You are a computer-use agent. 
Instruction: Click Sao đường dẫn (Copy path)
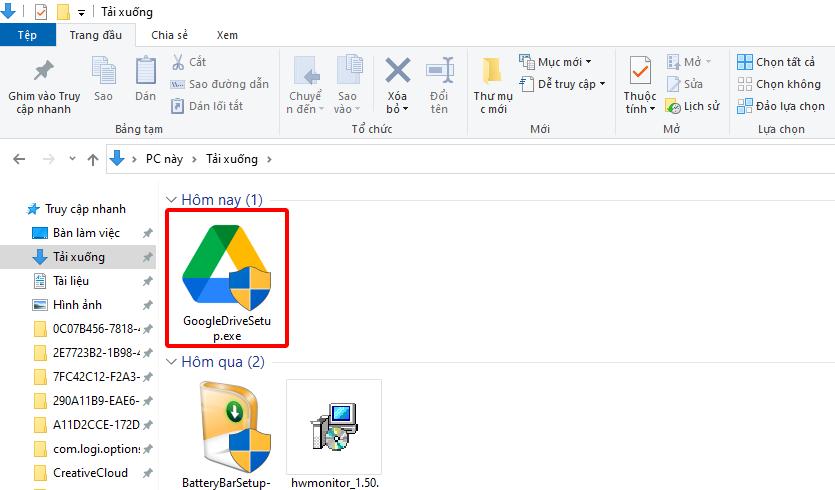(x=219, y=84)
